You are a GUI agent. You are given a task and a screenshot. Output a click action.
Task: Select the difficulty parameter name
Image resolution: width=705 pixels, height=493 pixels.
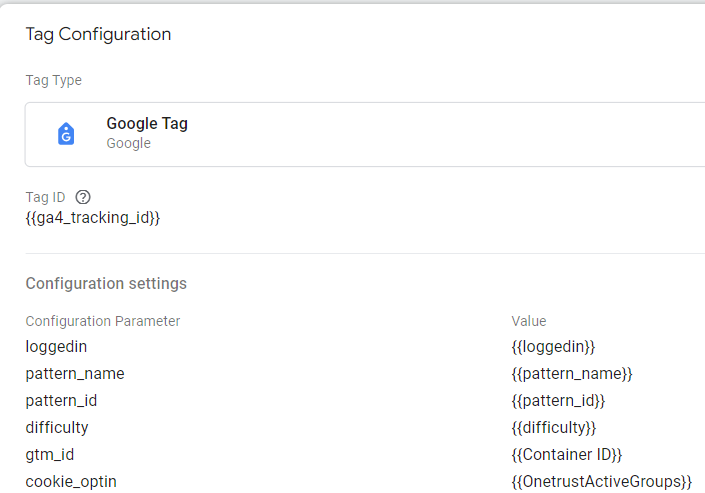pyautogui.click(x=57, y=427)
